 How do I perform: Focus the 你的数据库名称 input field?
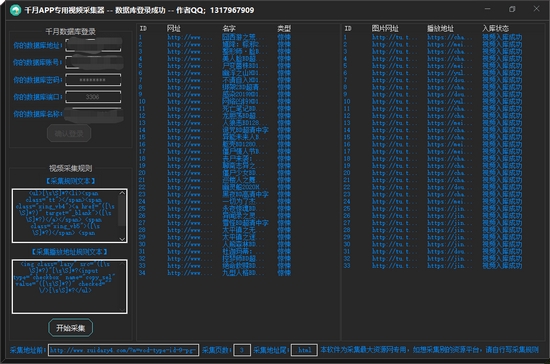click(93, 114)
